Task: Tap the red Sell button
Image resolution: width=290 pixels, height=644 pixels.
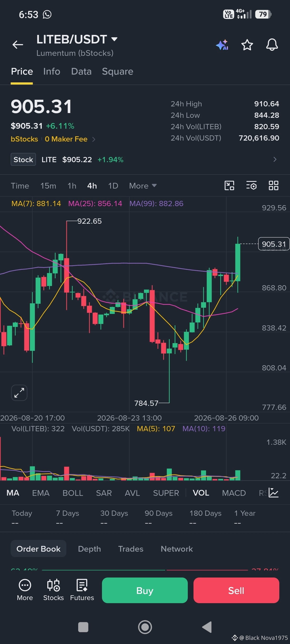Action: (236, 590)
